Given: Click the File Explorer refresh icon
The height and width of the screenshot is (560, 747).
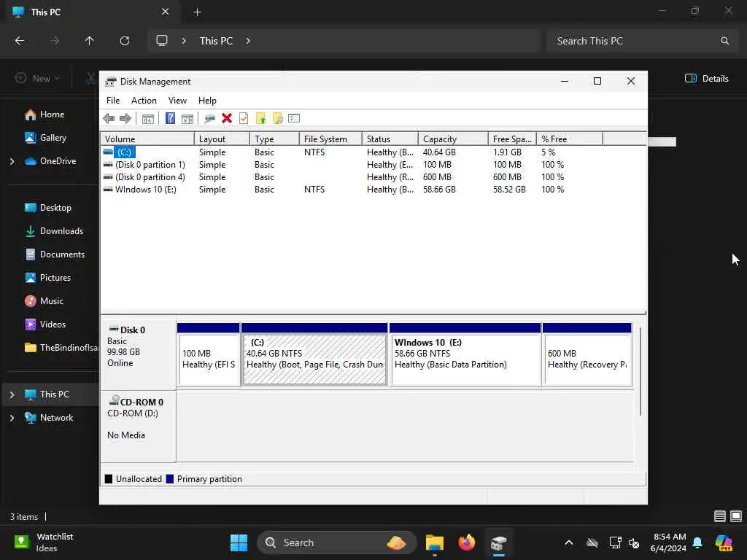Looking at the screenshot, I should point(124,41).
